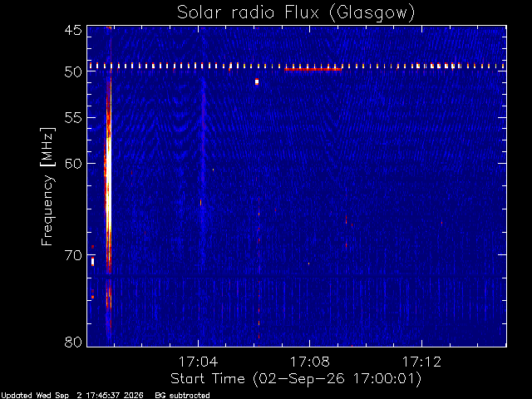Click the 80 MHz frequency label
Image resolution: width=532 pixels, height=399 pixels.
(73, 342)
